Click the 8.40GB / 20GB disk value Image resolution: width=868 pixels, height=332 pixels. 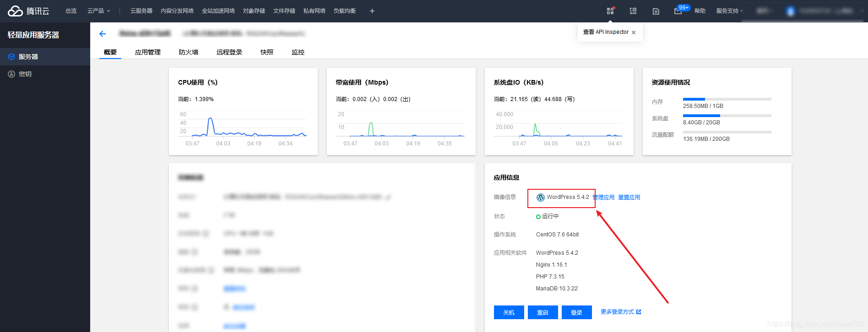[701, 123]
